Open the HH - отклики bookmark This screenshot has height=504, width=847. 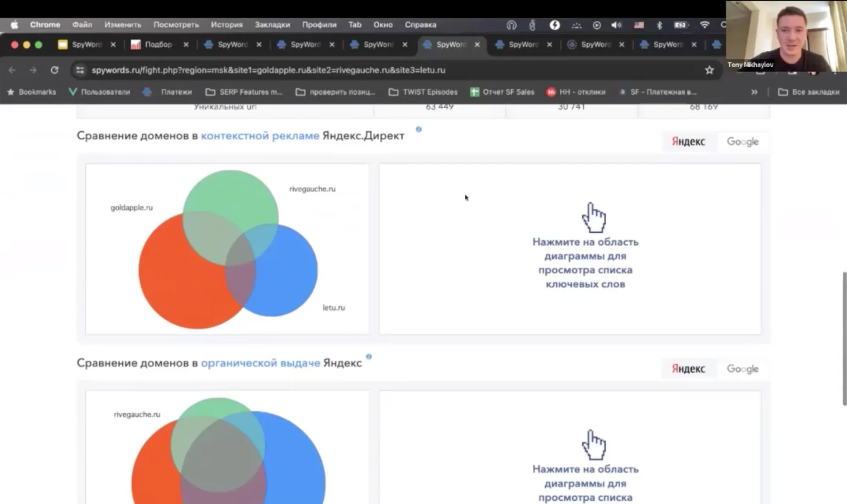[576, 92]
